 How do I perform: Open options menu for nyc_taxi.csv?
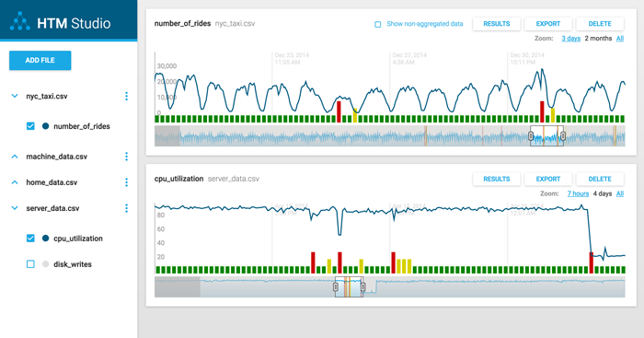tap(127, 96)
